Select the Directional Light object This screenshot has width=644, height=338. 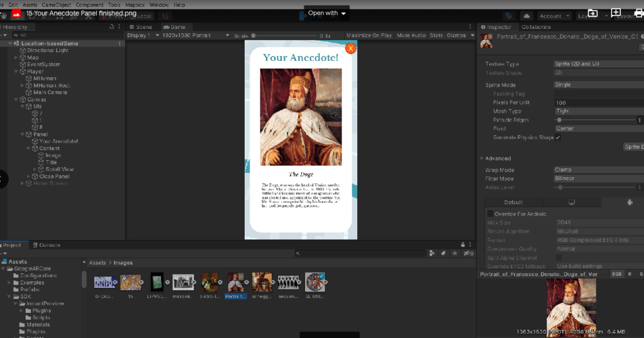(x=48, y=50)
